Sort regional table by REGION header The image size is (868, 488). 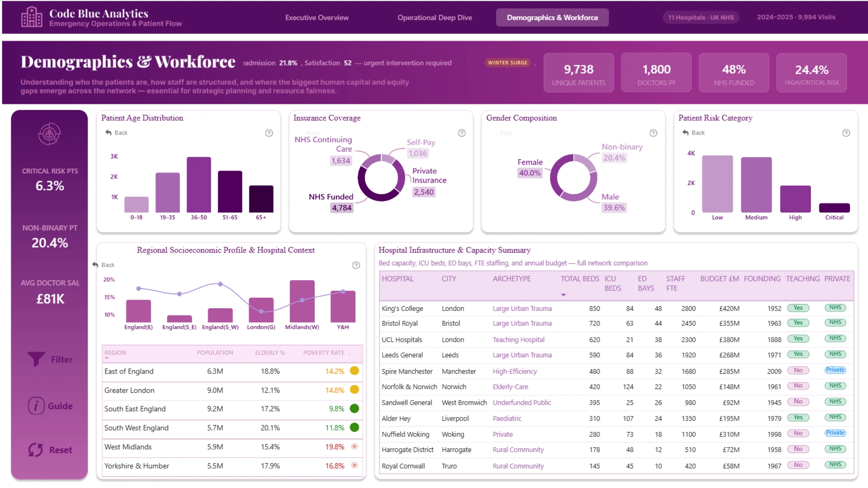(x=115, y=352)
